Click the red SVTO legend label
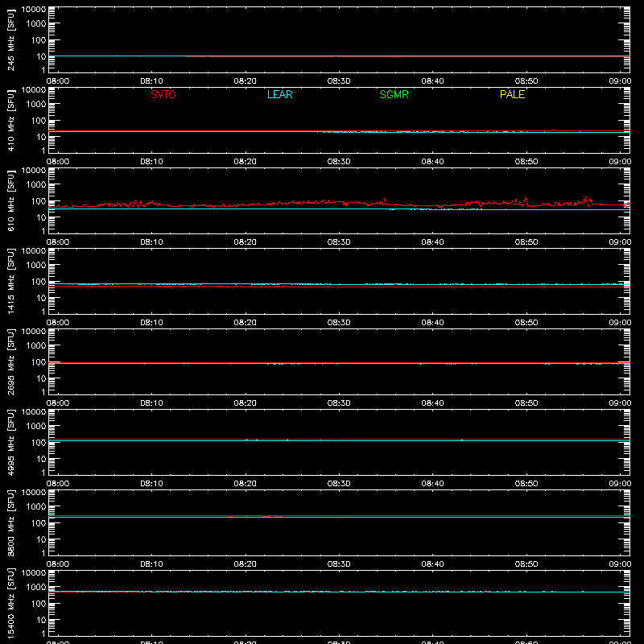This screenshot has width=644, height=644. (x=163, y=94)
